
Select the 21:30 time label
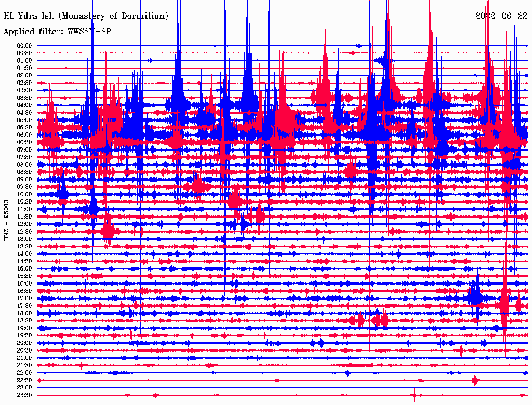click(24, 366)
